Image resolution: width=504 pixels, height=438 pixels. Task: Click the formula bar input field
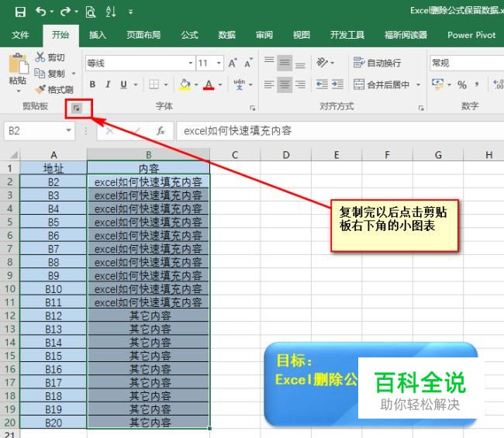[x=340, y=131]
